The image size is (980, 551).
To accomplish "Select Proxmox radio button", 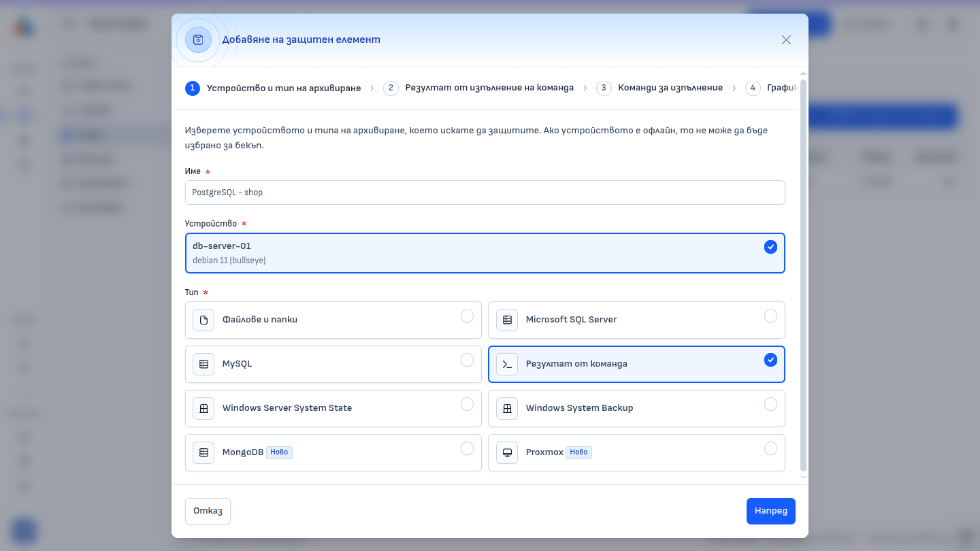I will pos(770,448).
